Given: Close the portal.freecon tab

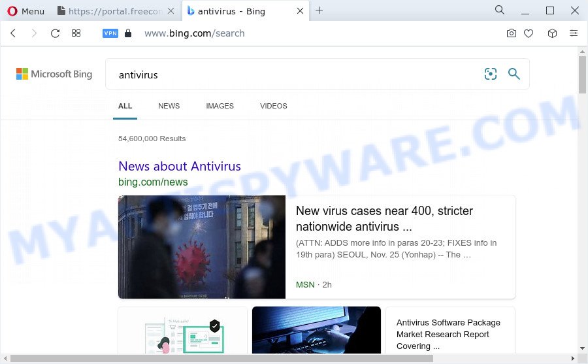Looking at the screenshot, I should pyautogui.click(x=171, y=11).
